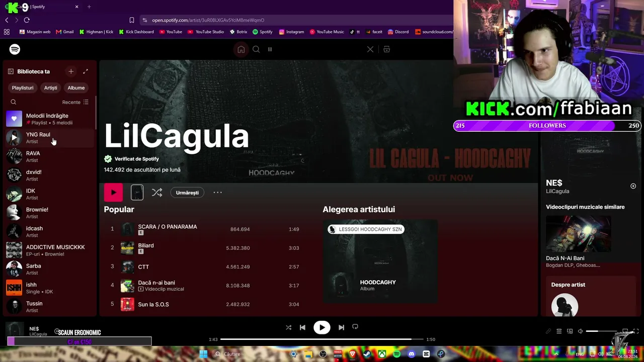Play LilCagula with the red play button
Viewport: 644px width, 362px height.
(x=113, y=193)
